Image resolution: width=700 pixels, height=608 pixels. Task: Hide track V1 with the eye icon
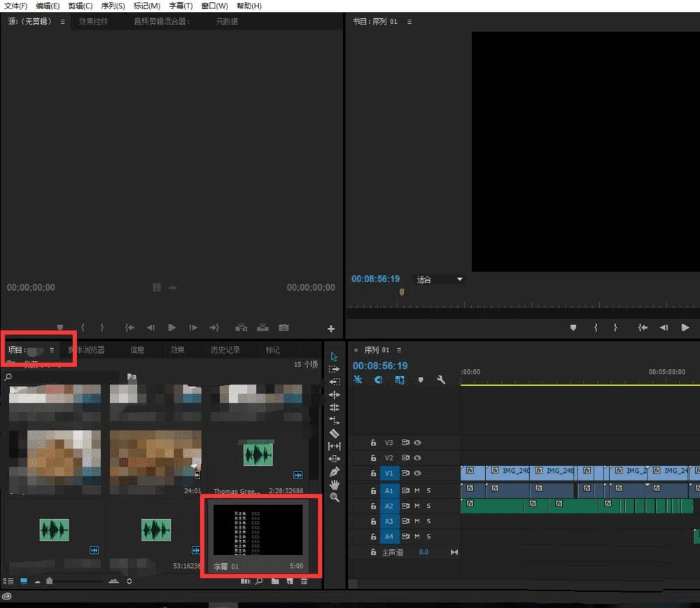click(417, 473)
